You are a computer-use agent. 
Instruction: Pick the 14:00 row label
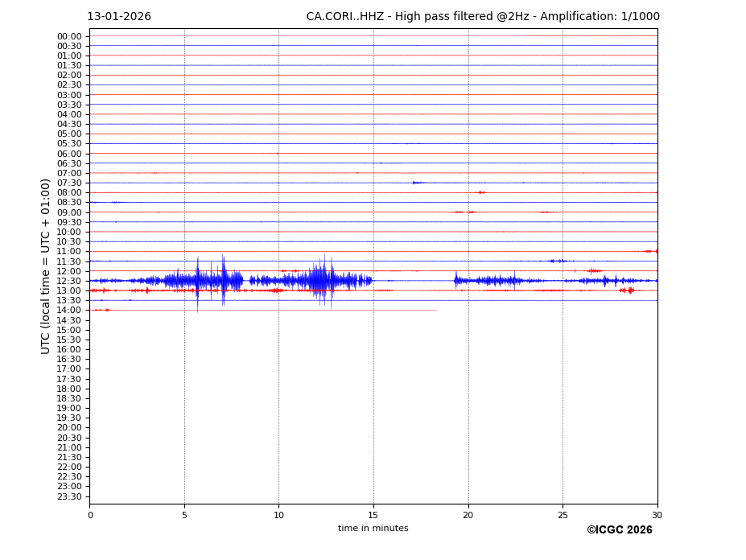(x=69, y=311)
